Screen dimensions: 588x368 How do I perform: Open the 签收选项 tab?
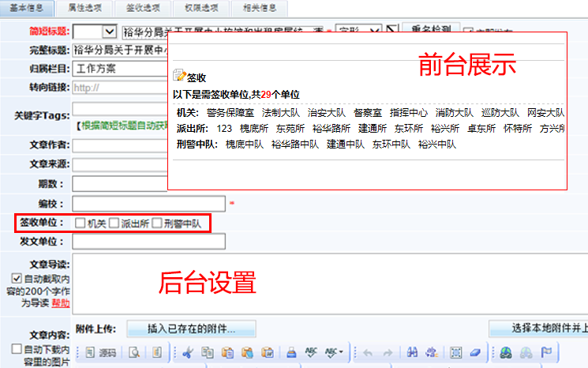[144, 7]
